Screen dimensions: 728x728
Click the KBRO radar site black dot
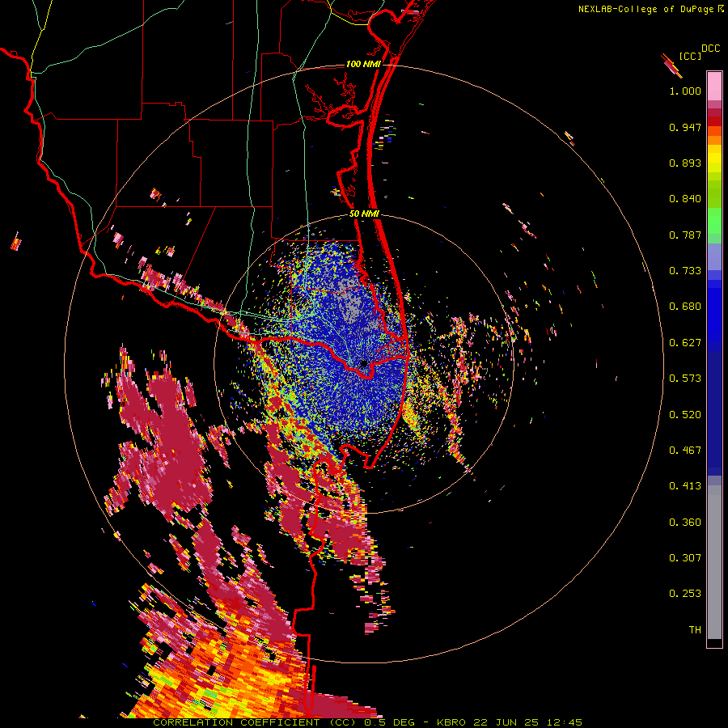tap(364, 363)
